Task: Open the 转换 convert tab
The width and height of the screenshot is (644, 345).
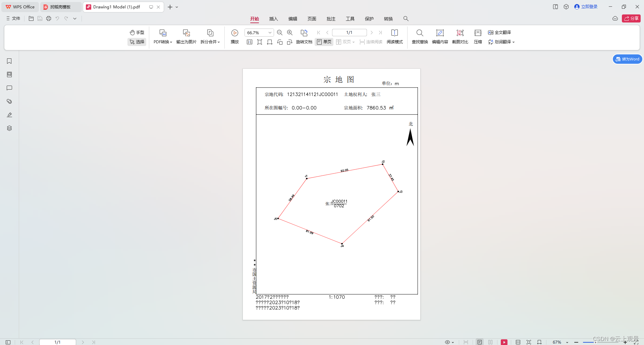Action: pyautogui.click(x=388, y=19)
